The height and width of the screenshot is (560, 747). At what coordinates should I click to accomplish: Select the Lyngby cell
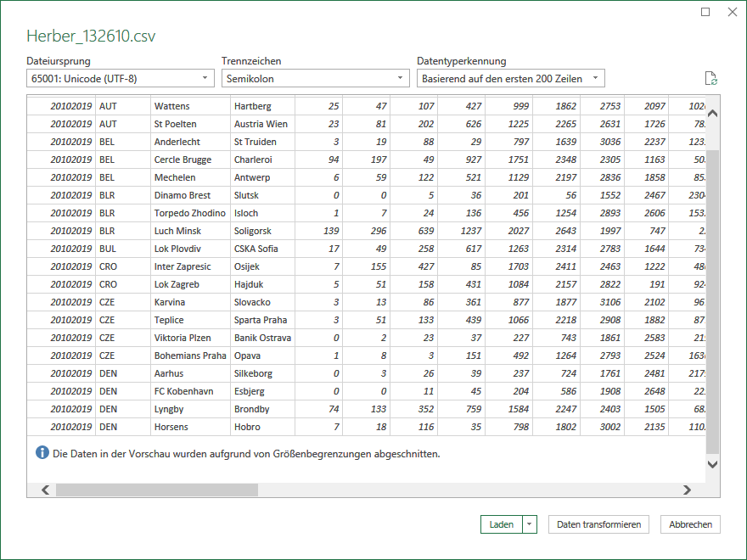pyautogui.click(x=190, y=409)
